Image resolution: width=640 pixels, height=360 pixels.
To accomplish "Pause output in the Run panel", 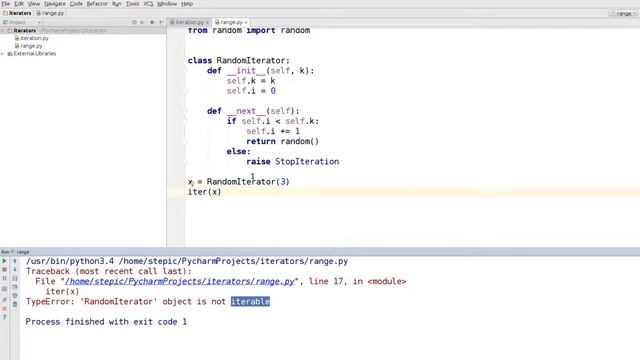I will (x=4, y=278).
